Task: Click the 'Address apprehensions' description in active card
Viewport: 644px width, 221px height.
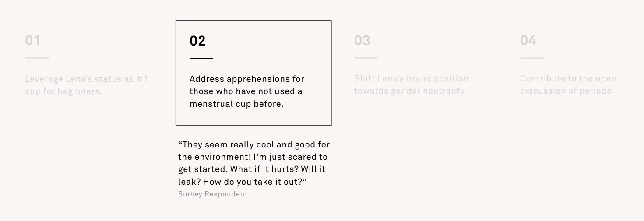Action: [247, 92]
